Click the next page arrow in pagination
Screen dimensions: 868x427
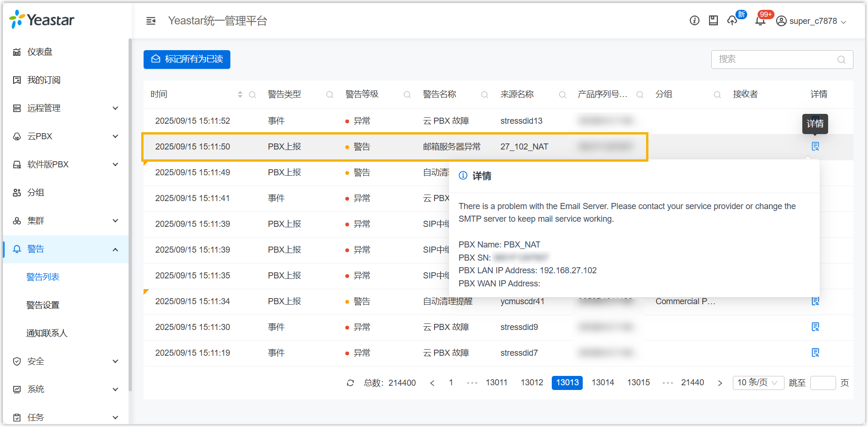coord(720,383)
